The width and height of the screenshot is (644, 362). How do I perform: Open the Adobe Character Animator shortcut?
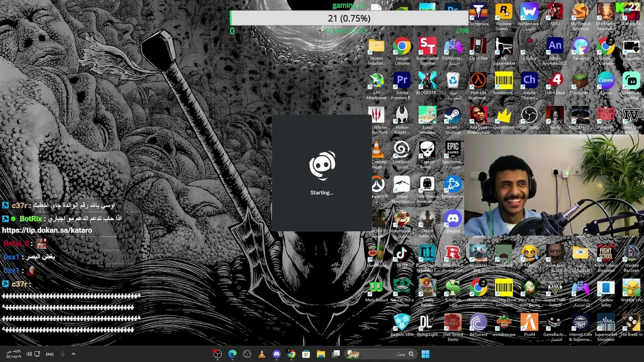[x=529, y=85]
